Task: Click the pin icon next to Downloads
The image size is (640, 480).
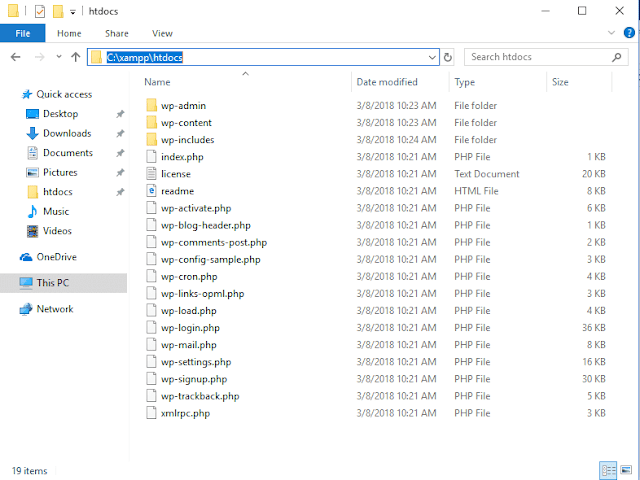Action: [120, 133]
